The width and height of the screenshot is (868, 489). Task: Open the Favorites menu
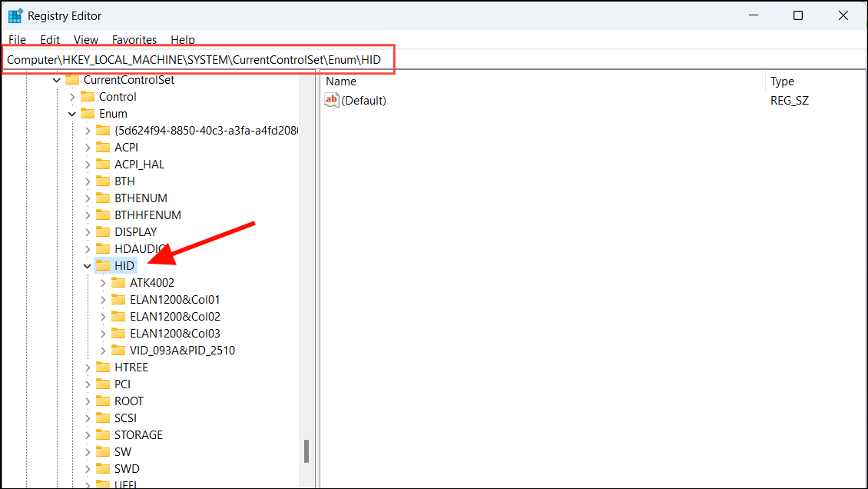(x=134, y=39)
